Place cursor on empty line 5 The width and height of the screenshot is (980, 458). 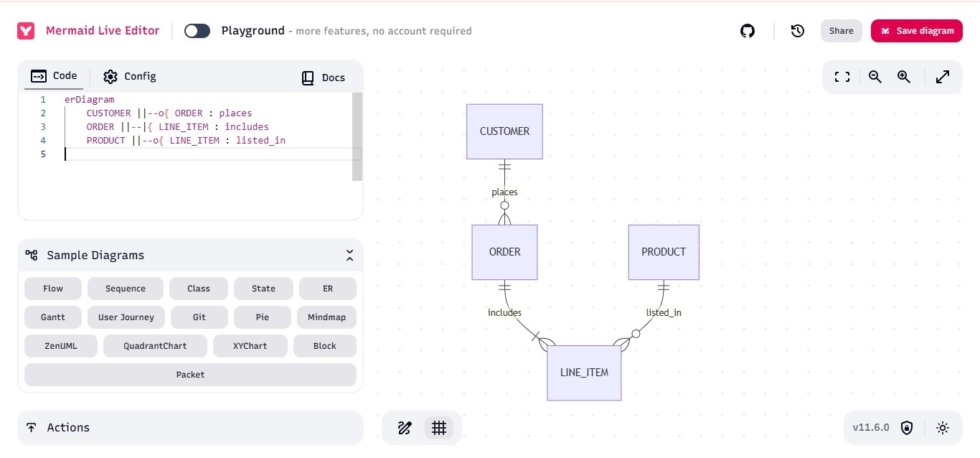coord(212,154)
